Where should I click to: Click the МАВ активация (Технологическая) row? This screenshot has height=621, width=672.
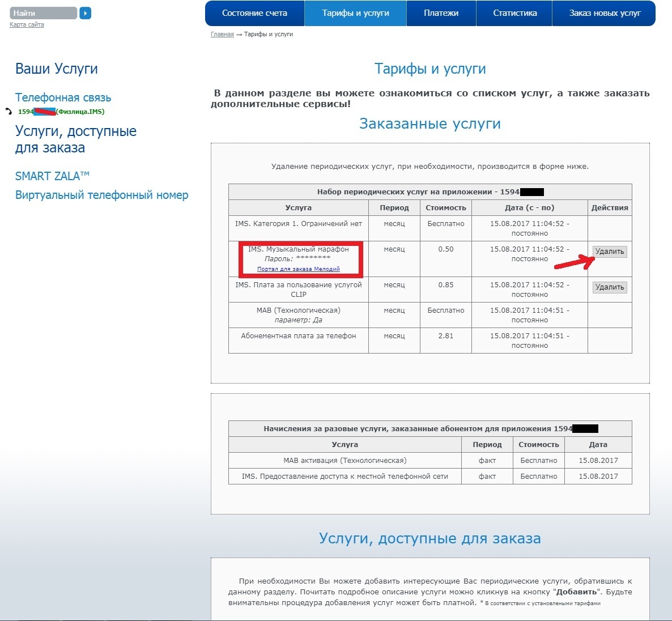(x=430, y=460)
